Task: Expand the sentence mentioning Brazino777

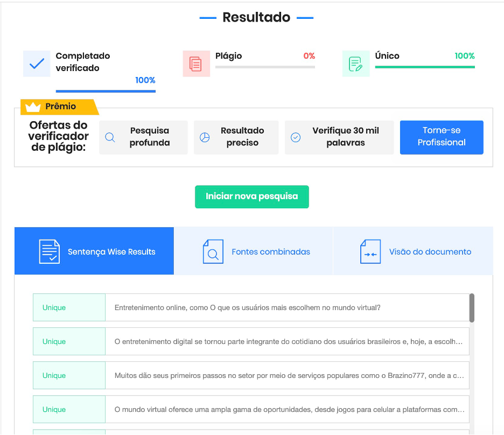Action: 286,376
